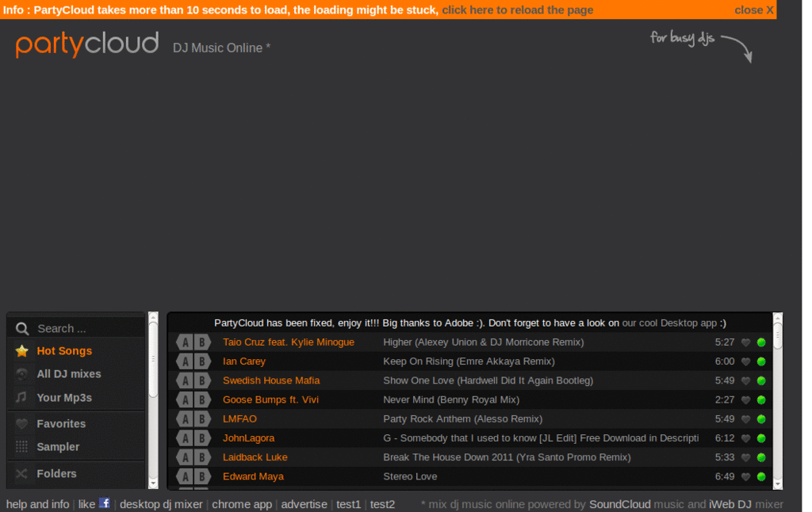The width and height of the screenshot is (812, 512).
Task: Open help and info link
Action: click(x=37, y=504)
